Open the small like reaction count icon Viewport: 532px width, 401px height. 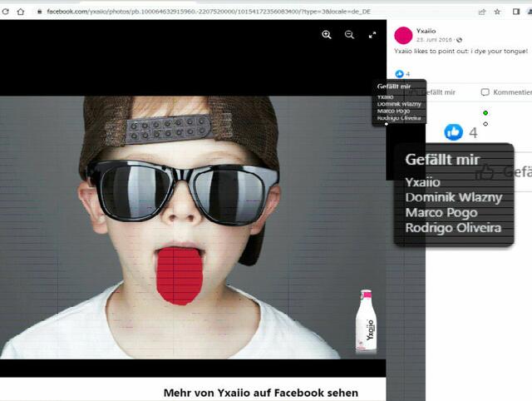pos(399,74)
